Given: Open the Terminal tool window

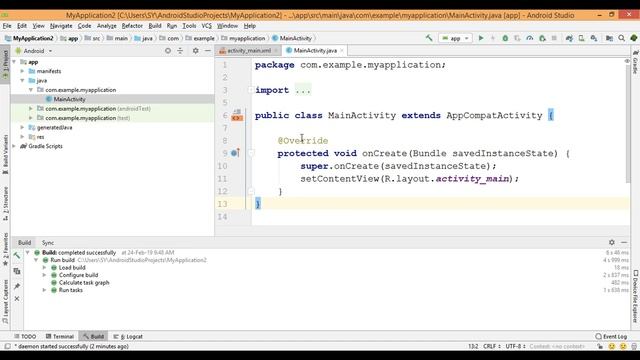Looking at the screenshot, I should click(60, 336).
